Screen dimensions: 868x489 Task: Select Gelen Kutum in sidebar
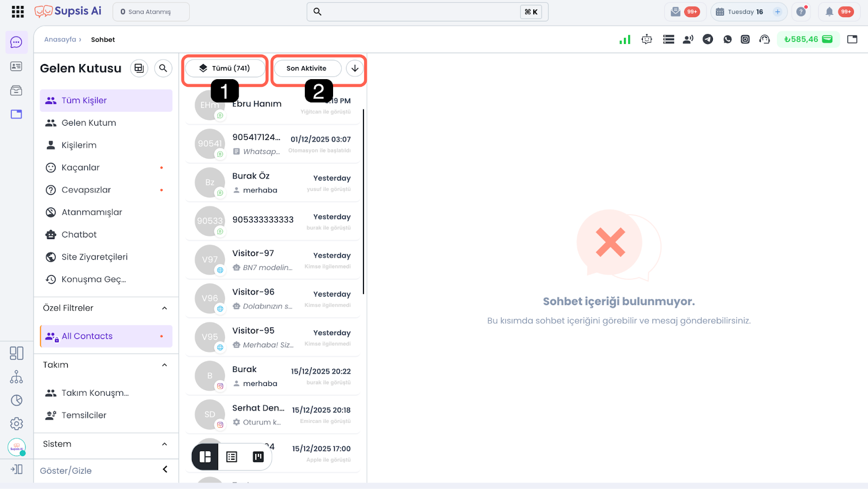pyautogui.click(x=89, y=123)
